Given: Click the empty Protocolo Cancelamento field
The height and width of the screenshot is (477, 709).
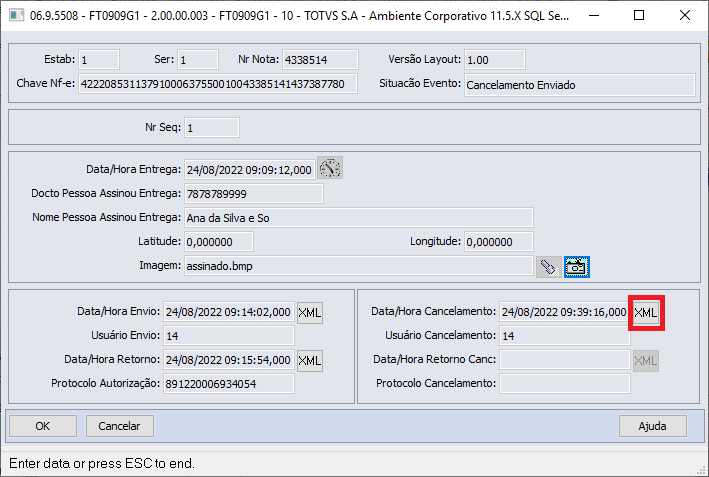Looking at the screenshot, I should point(565,383).
